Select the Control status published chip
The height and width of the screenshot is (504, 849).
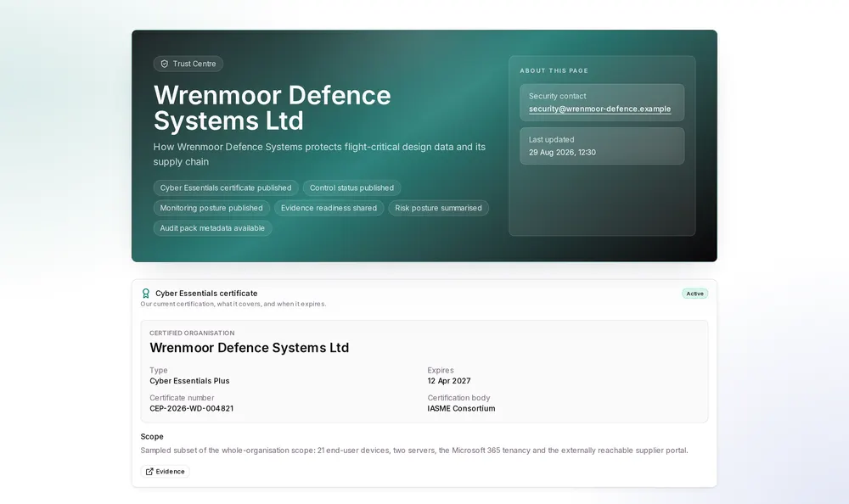click(x=352, y=188)
